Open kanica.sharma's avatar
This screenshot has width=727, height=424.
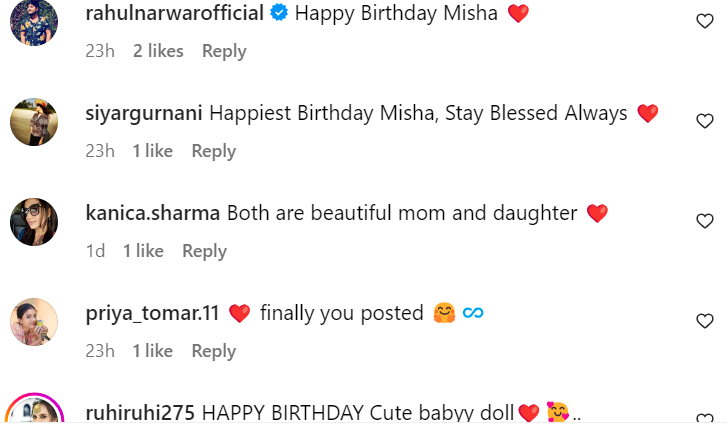click(34, 221)
